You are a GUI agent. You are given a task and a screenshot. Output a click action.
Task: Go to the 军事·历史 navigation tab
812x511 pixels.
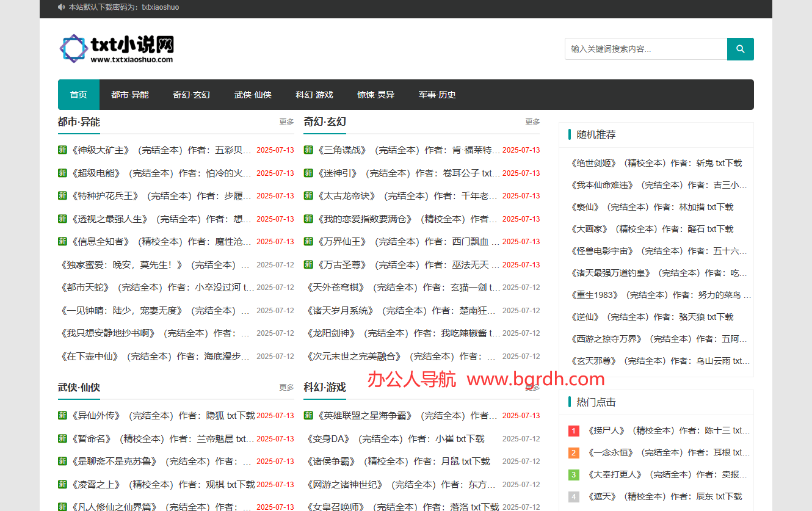click(437, 95)
